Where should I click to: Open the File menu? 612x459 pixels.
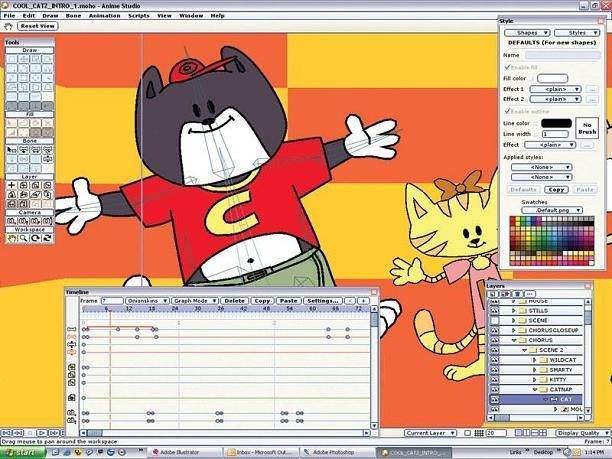(9, 16)
